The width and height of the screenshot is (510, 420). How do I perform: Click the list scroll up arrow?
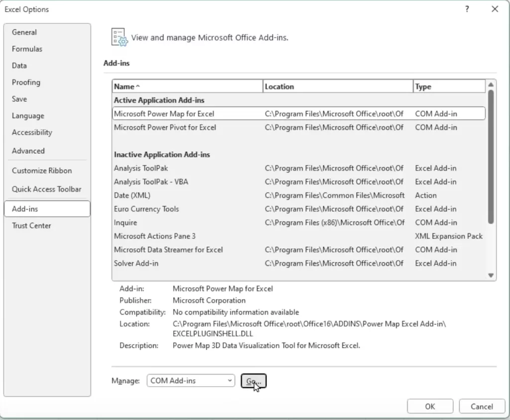[x=491, y=85]
